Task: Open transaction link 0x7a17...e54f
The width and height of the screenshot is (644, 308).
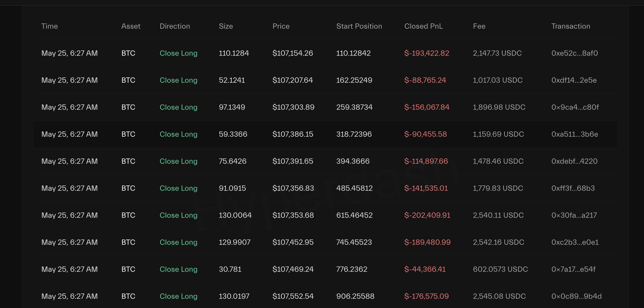Action: 573,269
